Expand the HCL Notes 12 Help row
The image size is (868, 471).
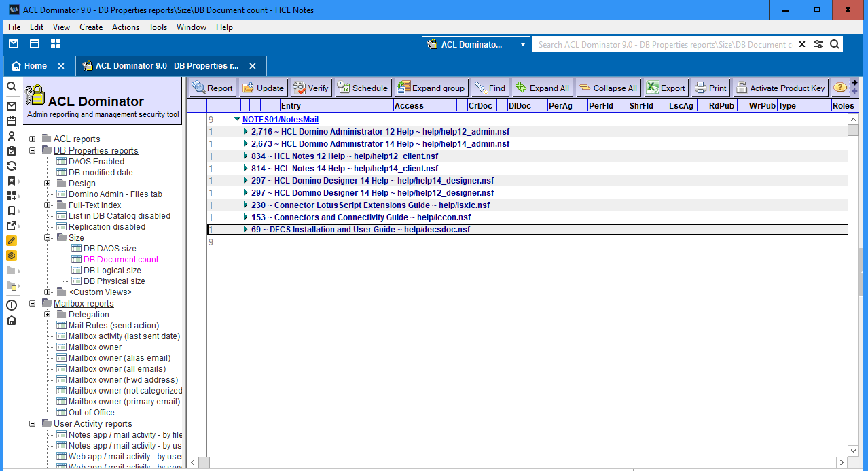(246, 156)
